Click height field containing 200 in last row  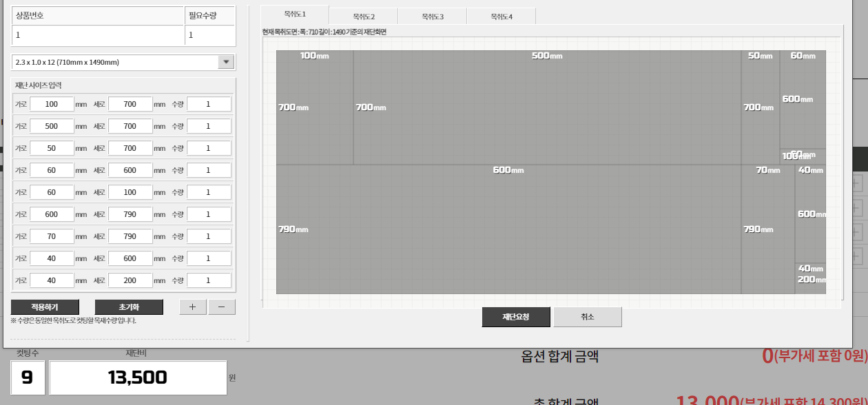[130, 280]
